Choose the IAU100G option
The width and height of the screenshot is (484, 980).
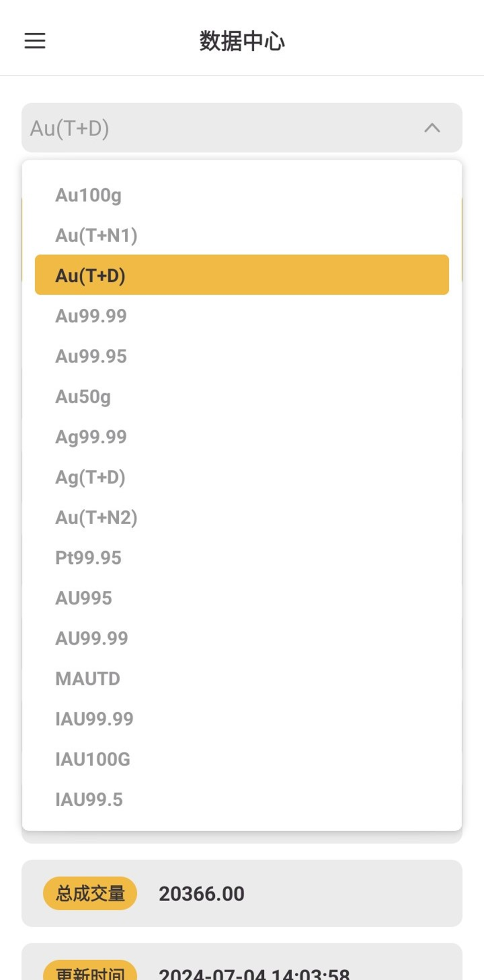93,759
